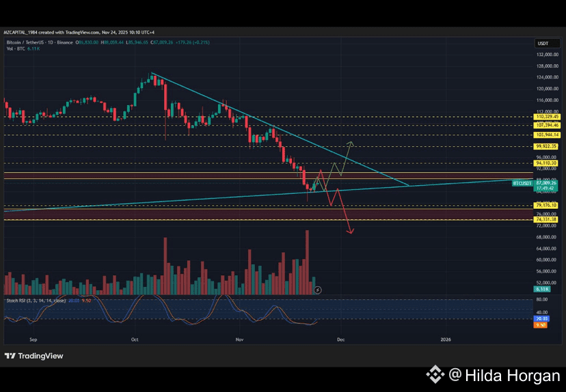Screen dimensions: 566x392
Task: Click the 64,000.00 price axis value
Action: (548, 249)
